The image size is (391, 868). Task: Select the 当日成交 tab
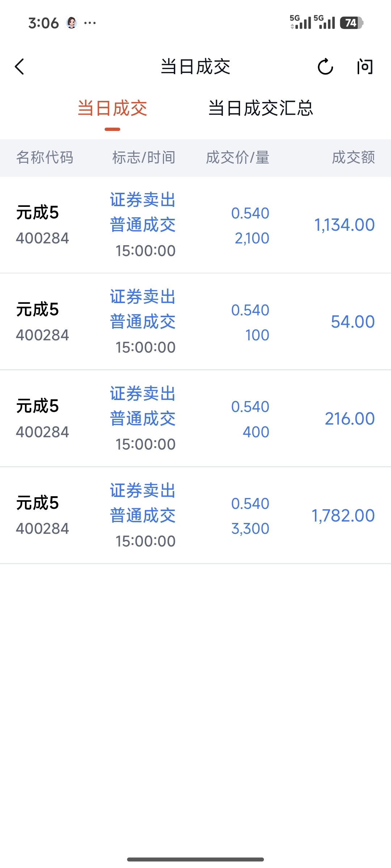tap(112, 108)
